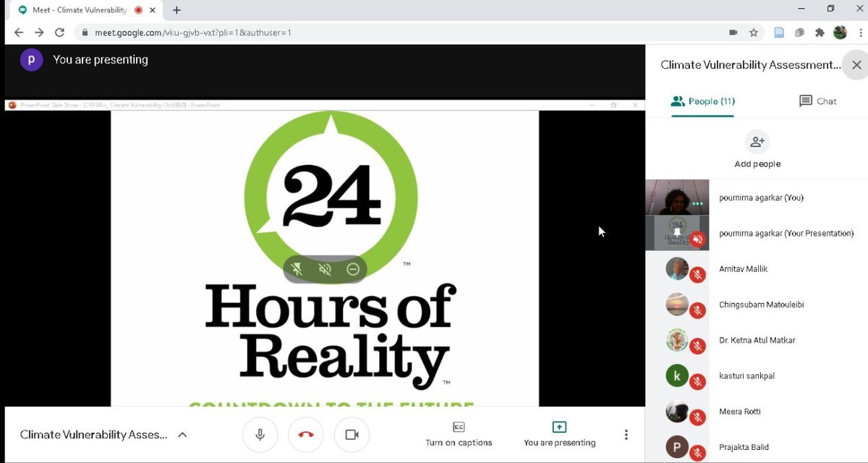Close the people side panel
This screenshot has height=463, width=868.
click(856, 65)
